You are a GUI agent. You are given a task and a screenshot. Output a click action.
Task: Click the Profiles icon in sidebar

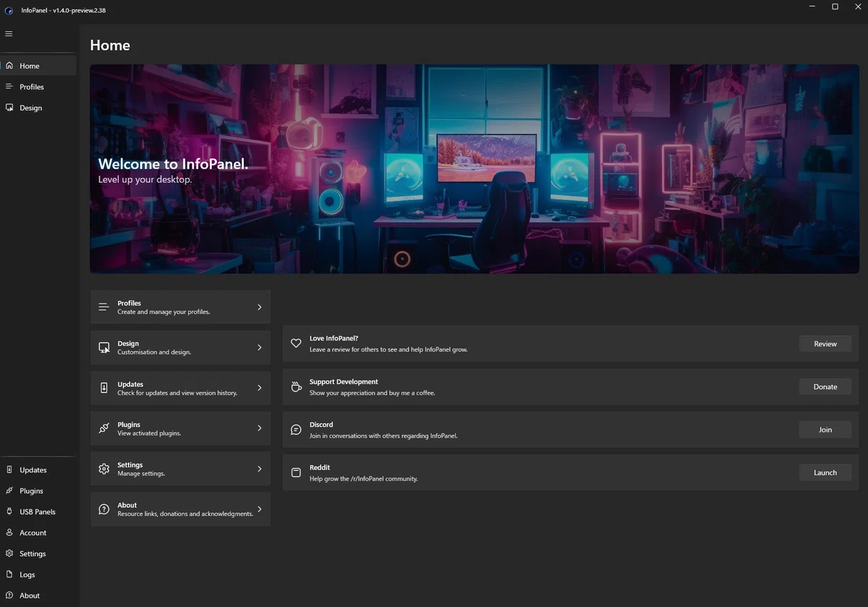[x=9, y=87]
